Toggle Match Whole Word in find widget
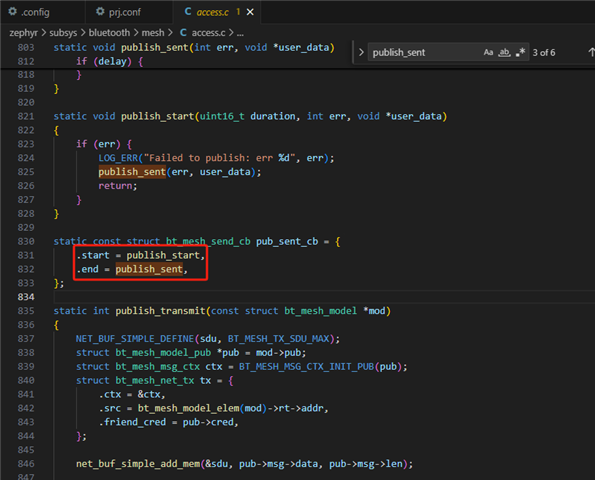Viewport: 595px width, 480px height. (x=504, y=52)
